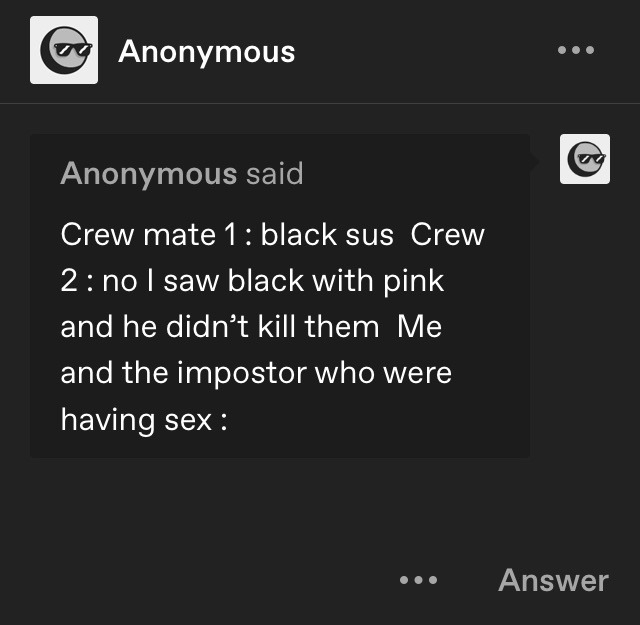Click the word 'impostor' in the message
The width and height of the screenshot is (640, 625).
click(242, 374)
